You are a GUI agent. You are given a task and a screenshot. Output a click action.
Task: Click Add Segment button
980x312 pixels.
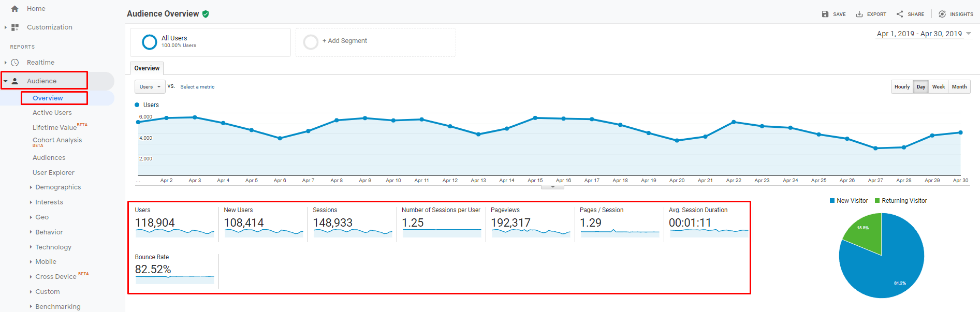[x=344, y=41]
